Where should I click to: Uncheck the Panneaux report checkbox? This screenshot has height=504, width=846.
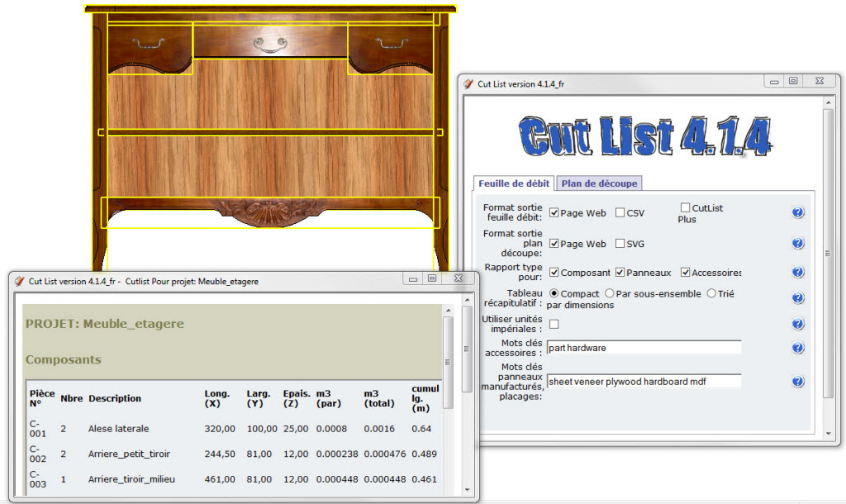(x=620, y=273)
